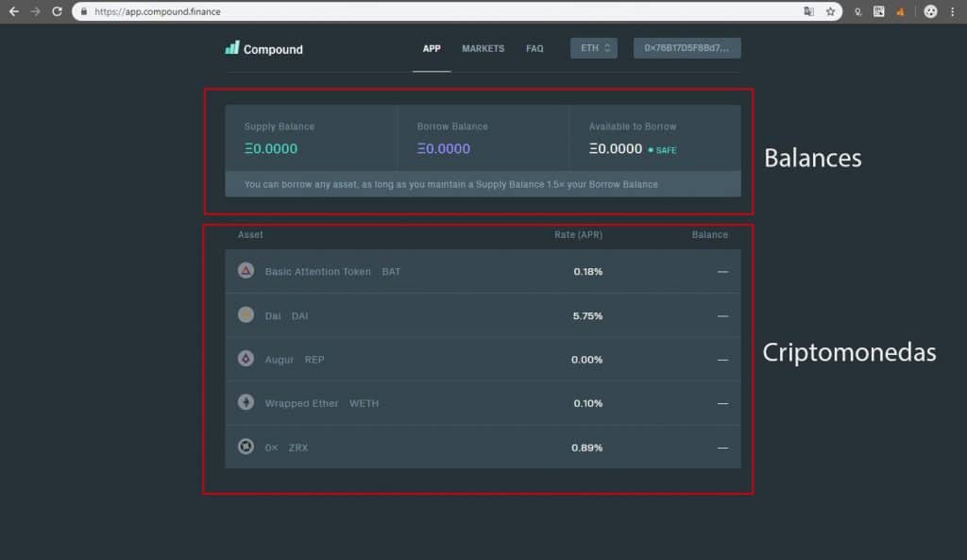Image resolution: width=967 pixels, height=560 pixels.
Task: Click the Borrow Balance value
Action: point(444,148)
